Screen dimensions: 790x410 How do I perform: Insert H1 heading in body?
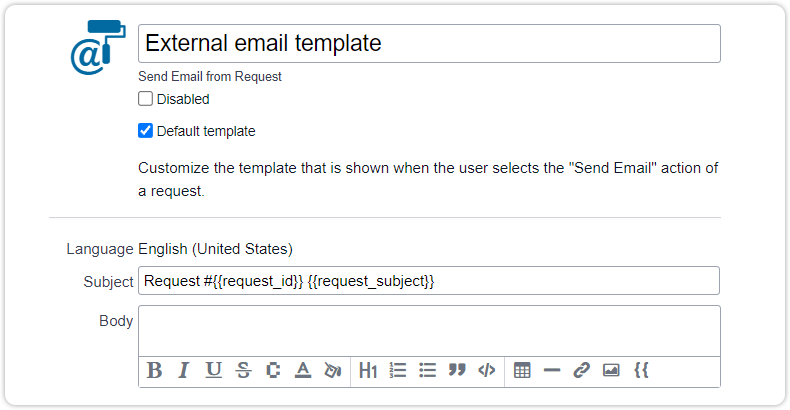coord(368,371)
